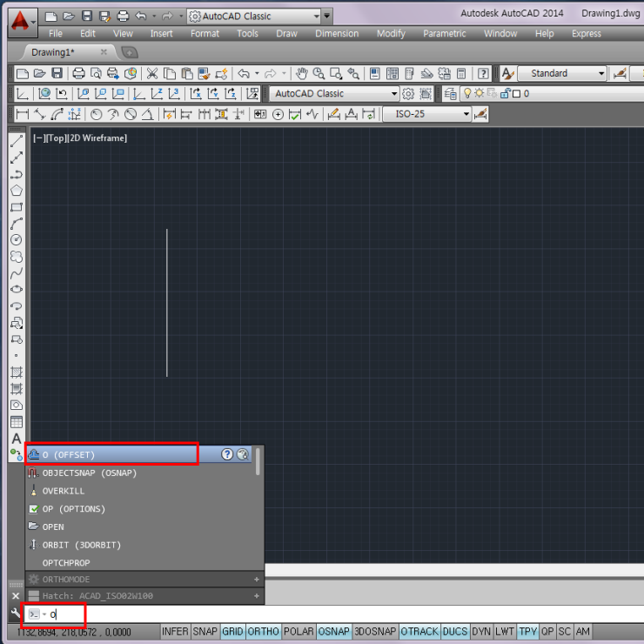Open the layer 0 dropdown list

553,94
